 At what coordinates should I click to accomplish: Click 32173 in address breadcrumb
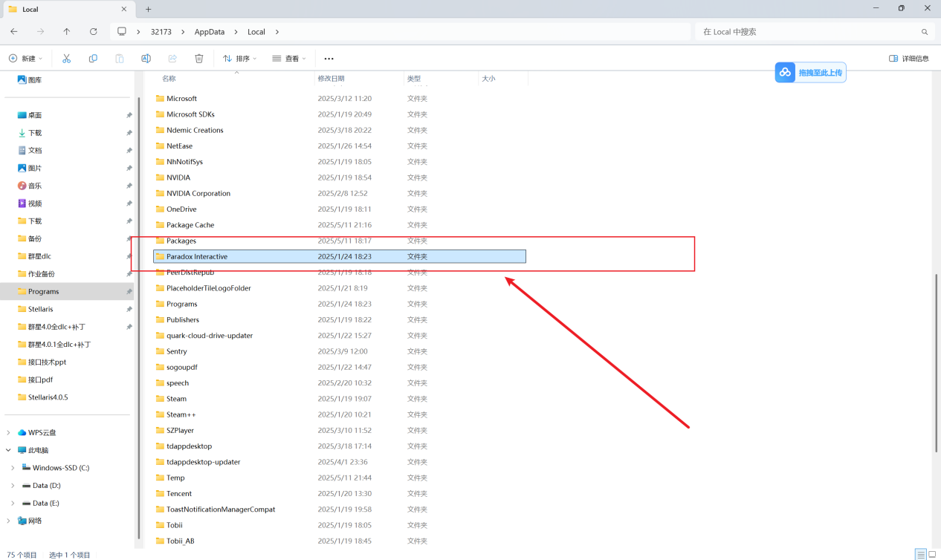161,32
